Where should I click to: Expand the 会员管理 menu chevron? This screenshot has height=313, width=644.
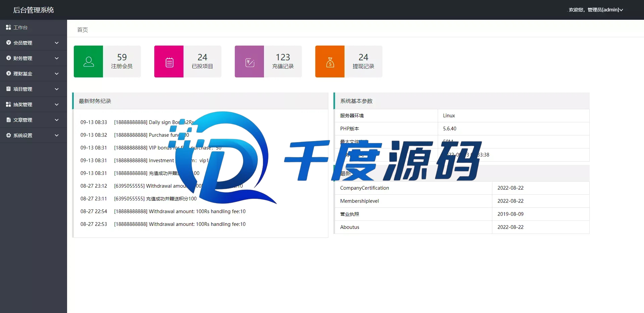coord(57,43)
